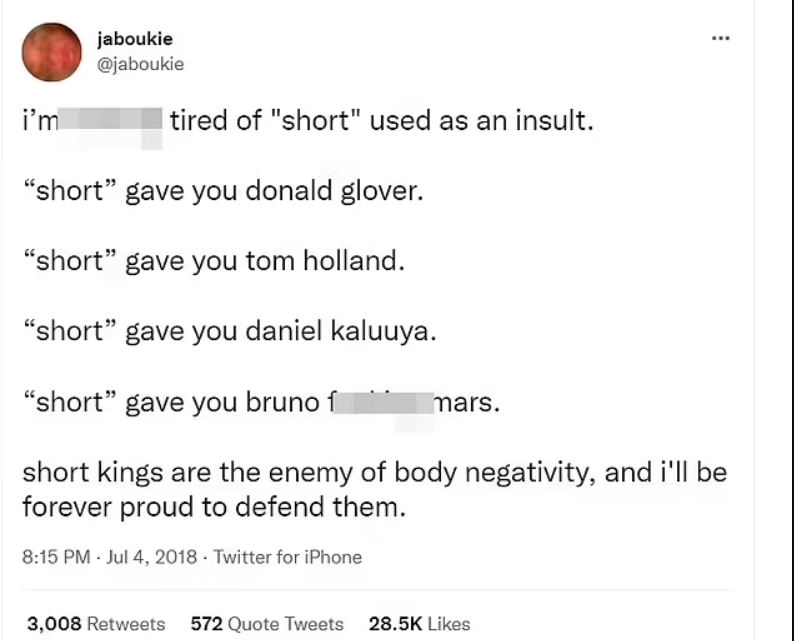Click the word "bruno" in the tweet
This screenshot has width=794, height=641.
click(x=281, y=402)
